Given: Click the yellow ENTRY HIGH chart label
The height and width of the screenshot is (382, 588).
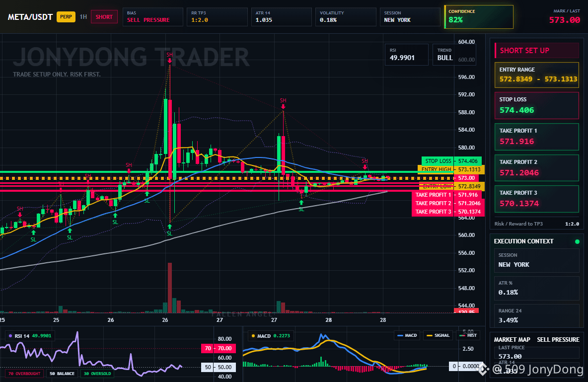Looking at the screenshot, I should click(451, 169).
